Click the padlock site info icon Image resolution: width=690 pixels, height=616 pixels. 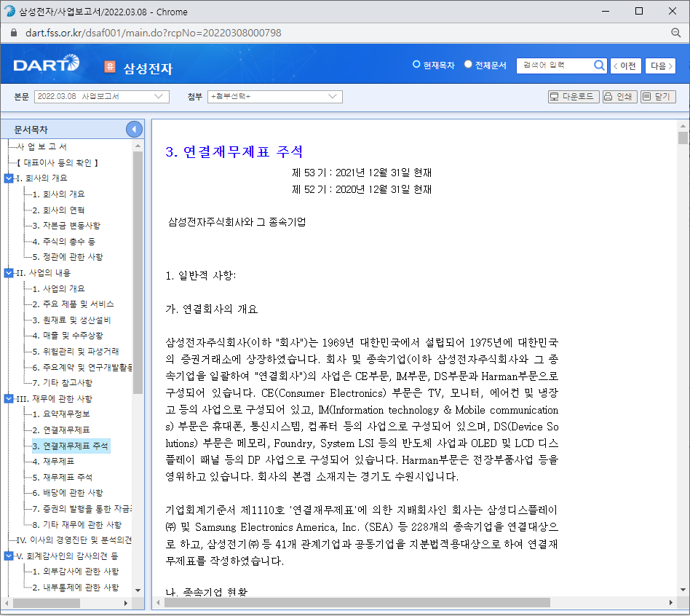[14, 33]
